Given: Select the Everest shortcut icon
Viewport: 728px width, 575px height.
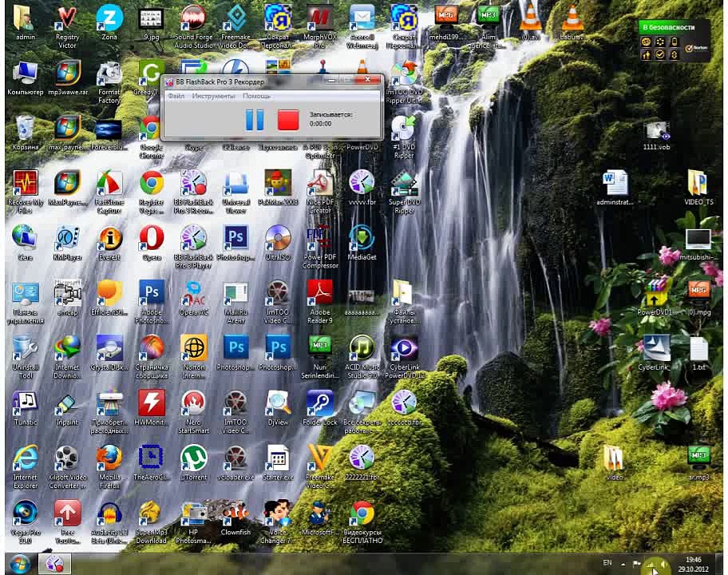Looking at the screenshot, I should point(109,244).
